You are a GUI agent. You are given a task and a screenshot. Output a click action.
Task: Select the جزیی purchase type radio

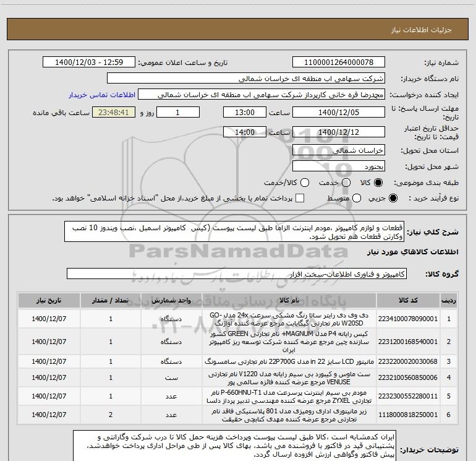[393, 198]
